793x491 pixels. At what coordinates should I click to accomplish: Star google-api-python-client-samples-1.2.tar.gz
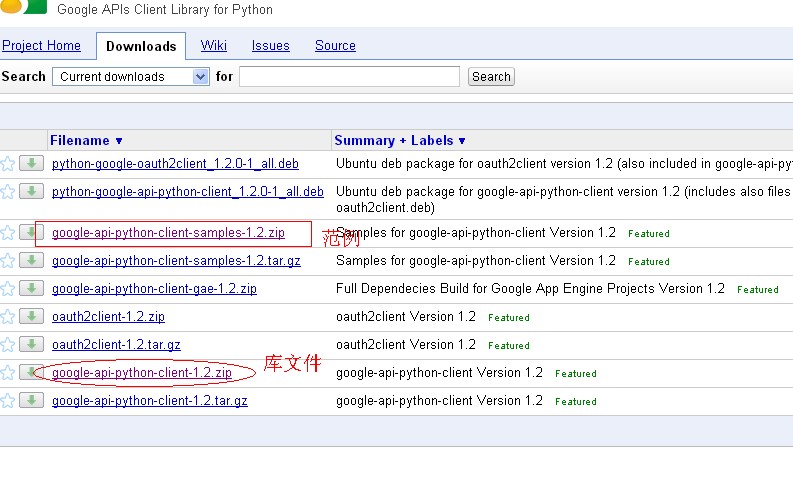[7, 261]
